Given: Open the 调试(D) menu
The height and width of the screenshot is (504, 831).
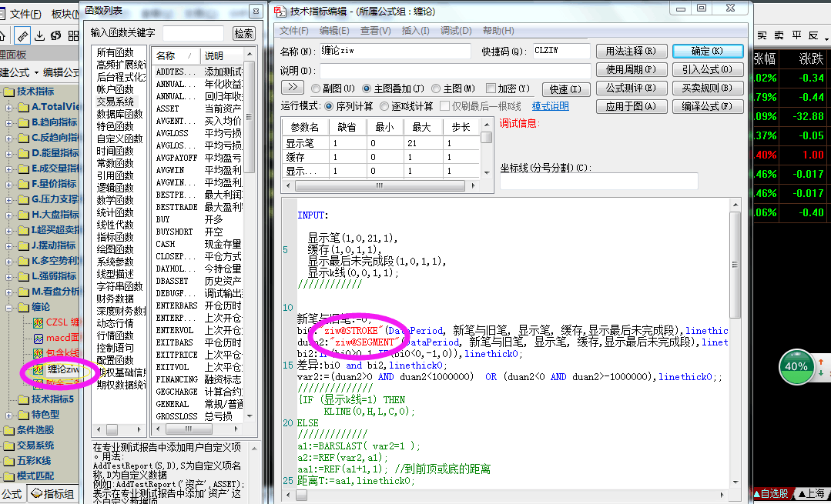Looking at the screenshot, I should [x=455, y=31].
